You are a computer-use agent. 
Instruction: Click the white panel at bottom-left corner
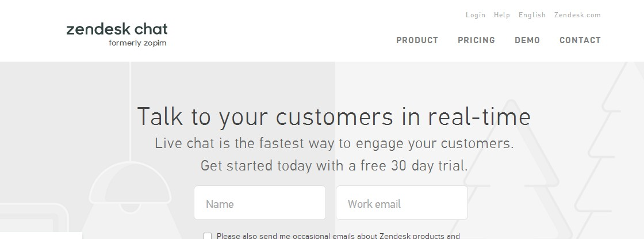click(x=40, y=236)
